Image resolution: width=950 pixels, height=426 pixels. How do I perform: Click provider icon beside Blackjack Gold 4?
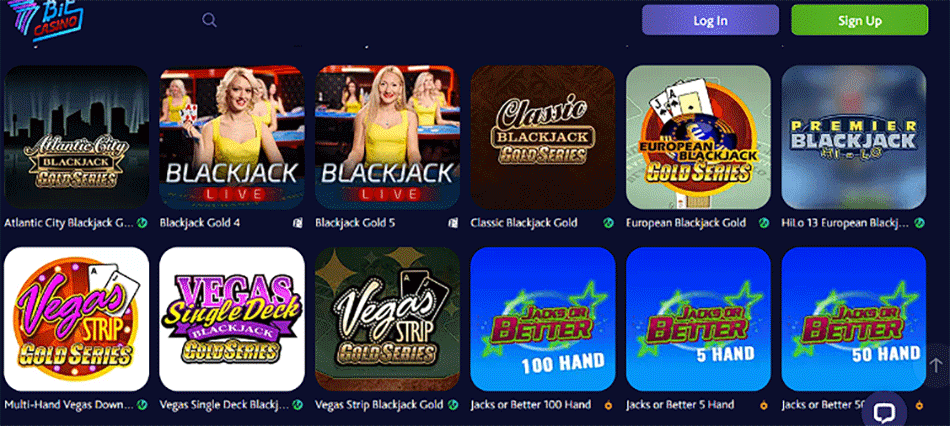tap(297, 223)
